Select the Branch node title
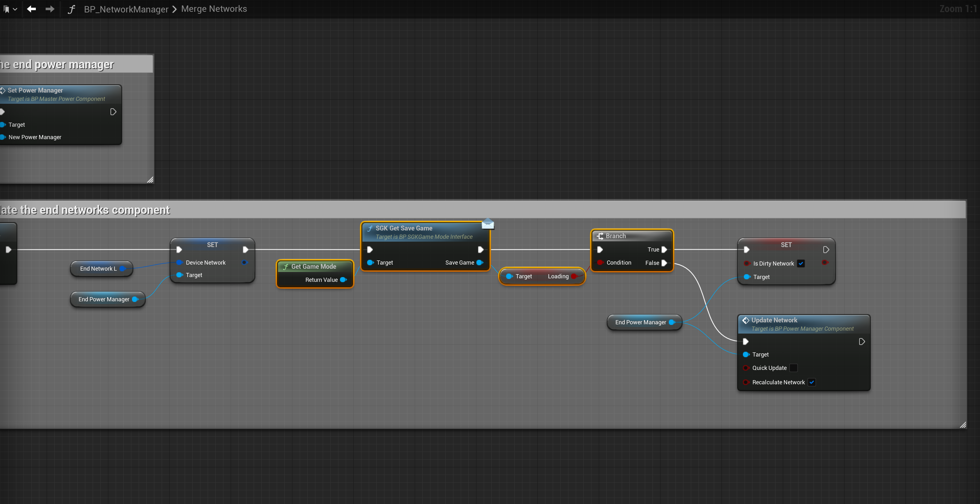Screen dimensions: 980x504 615,236
